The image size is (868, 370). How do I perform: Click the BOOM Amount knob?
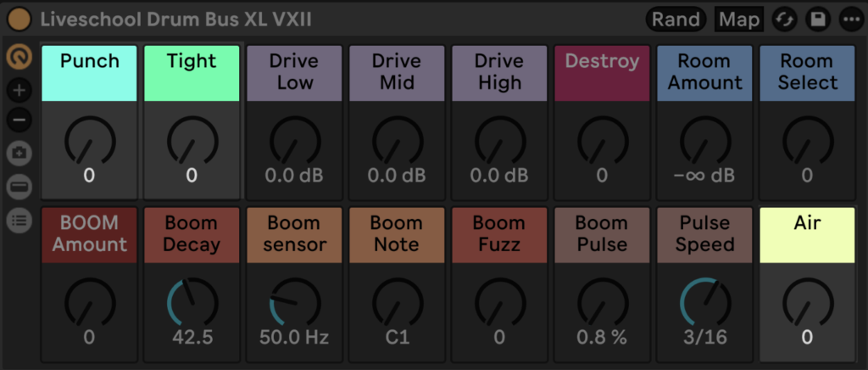[x=90, y=304]
